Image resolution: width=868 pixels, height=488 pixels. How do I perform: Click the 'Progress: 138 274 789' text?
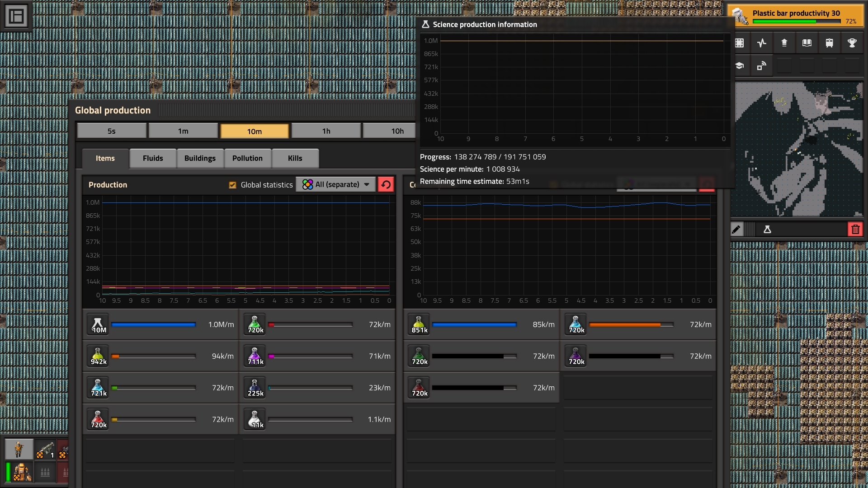tap(458, 157)
